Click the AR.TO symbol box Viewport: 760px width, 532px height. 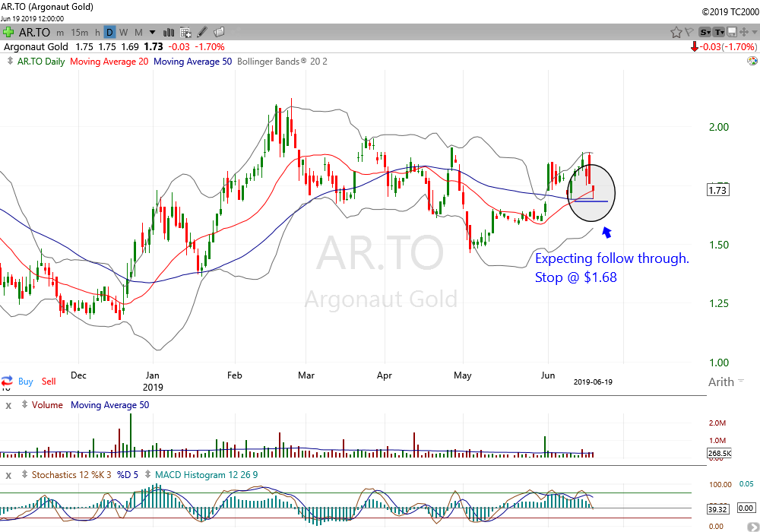(x=34, y=33)
